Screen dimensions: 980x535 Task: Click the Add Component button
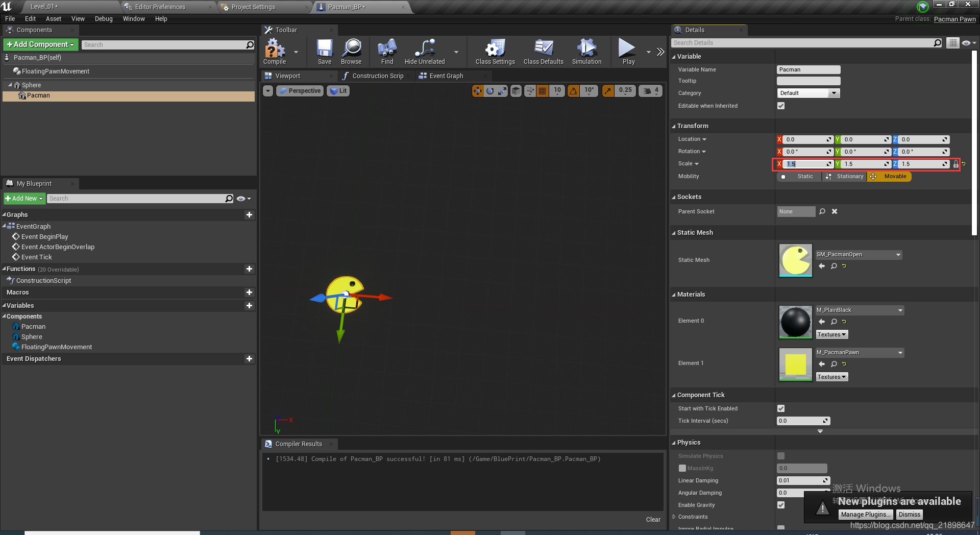tap(41, 45)
